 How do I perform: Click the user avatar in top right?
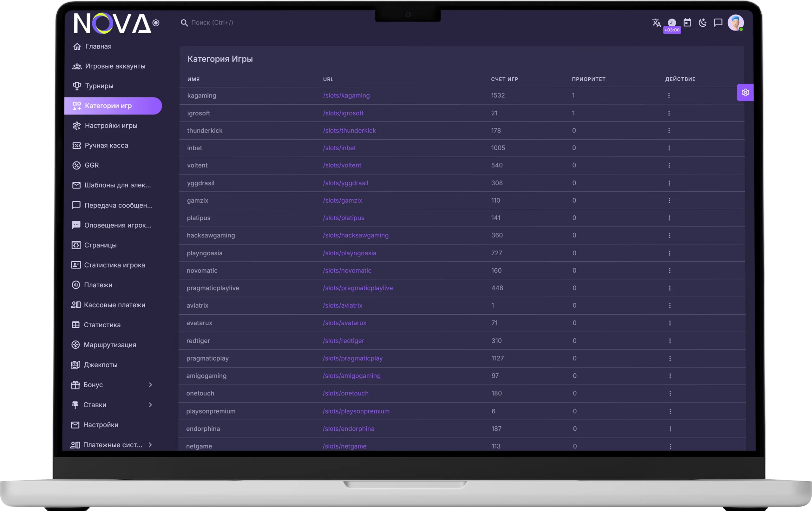pyautogui.click(x=736, y=23)
